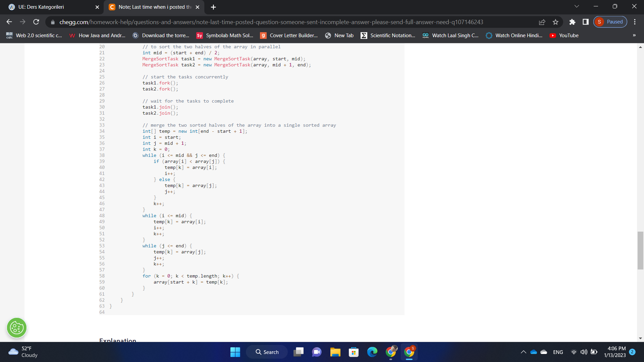This screenshot has width=644, height=362.
Task: Bookmark this page with the star icon
Action: point(555,22)
